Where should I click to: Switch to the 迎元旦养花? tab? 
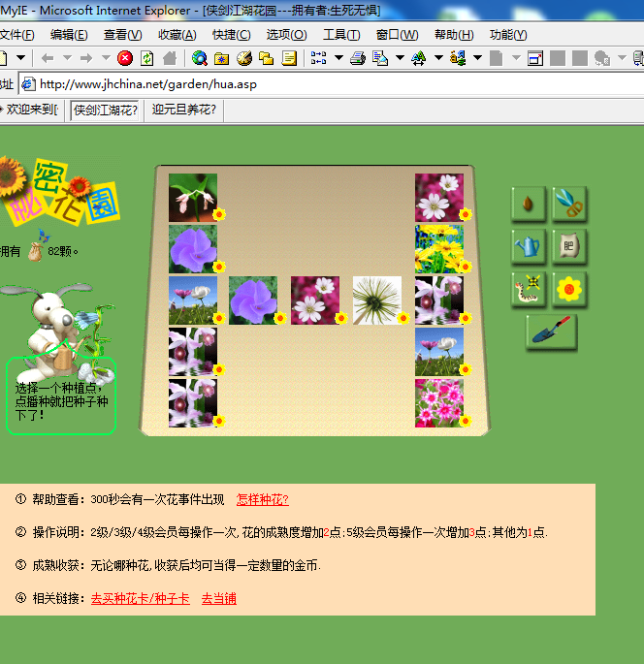[184, 111]
